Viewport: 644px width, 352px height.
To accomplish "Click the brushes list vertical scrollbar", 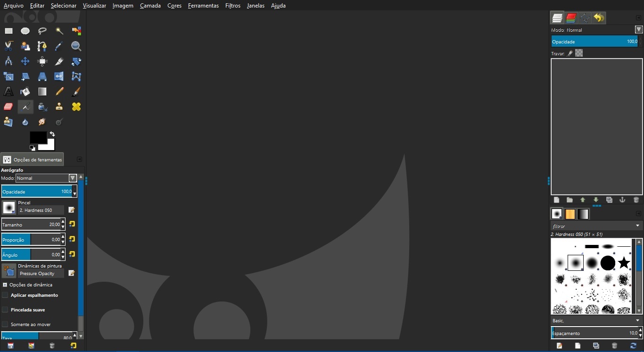I will [x=639, y=276].
